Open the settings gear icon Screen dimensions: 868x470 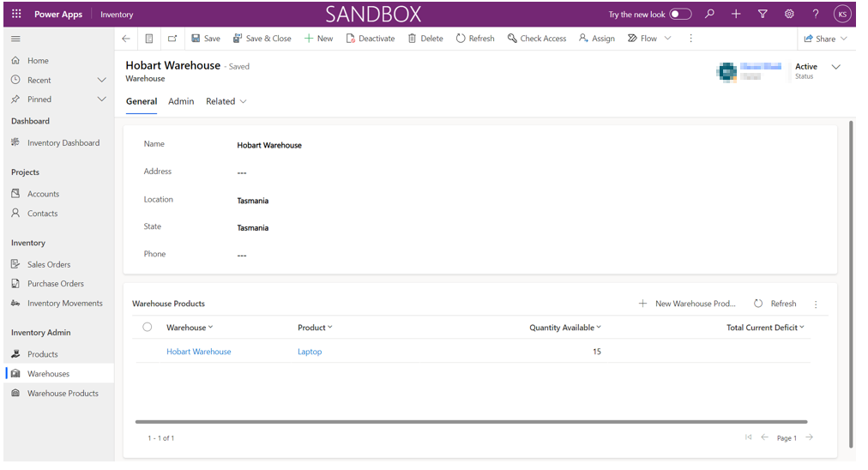(x=789, y=14)
